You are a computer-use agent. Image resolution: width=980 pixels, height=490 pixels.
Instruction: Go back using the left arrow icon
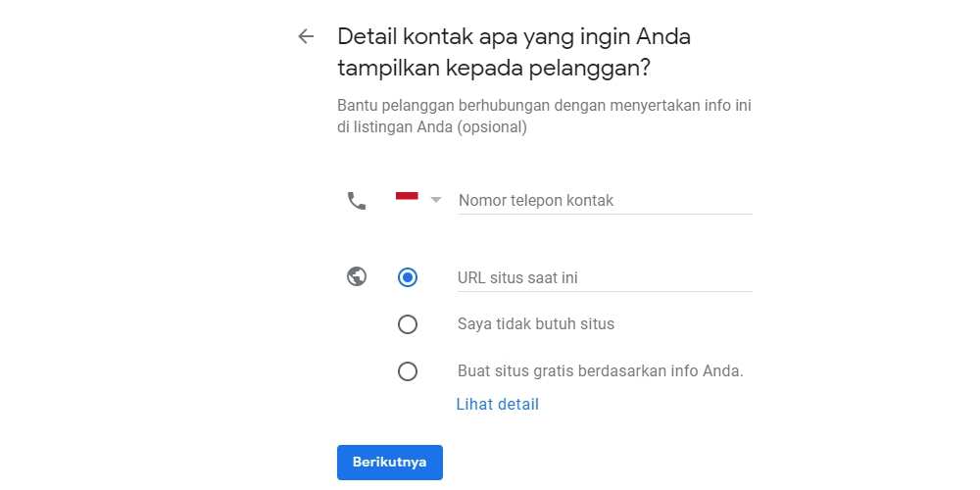coord(306,36)
